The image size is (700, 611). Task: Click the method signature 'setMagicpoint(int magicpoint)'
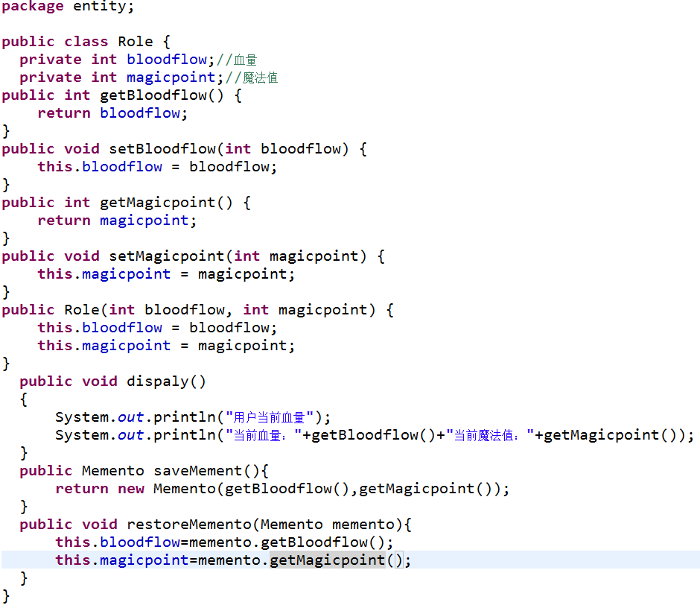point(238,256)
